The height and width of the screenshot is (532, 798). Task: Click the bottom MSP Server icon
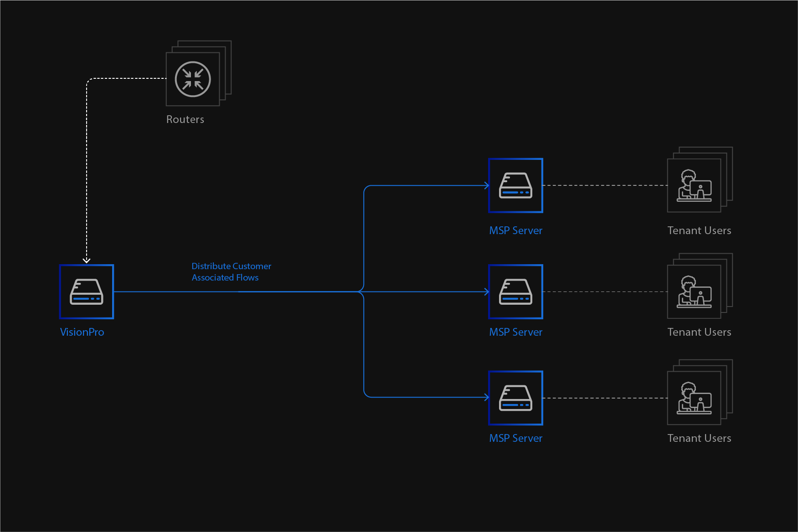point(515,398)
